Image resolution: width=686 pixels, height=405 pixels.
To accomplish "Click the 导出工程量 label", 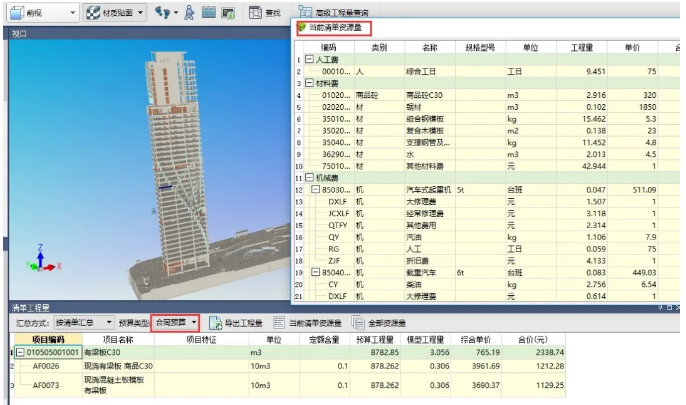I will pos(244,323).
